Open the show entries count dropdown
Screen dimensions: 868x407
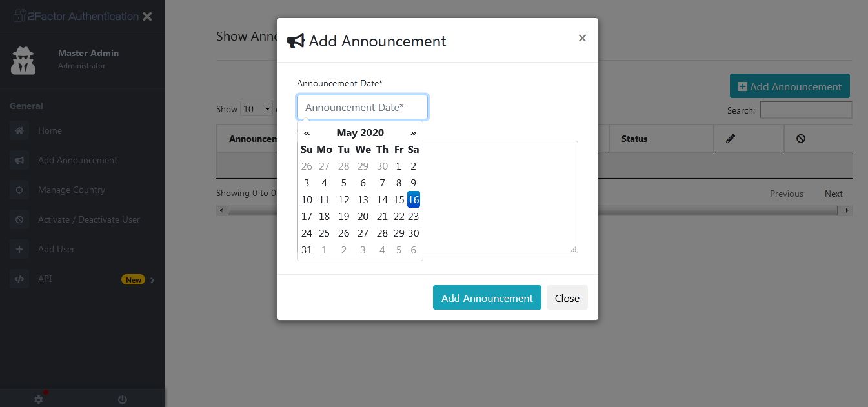pyautogui.click(x=257, y=109)
